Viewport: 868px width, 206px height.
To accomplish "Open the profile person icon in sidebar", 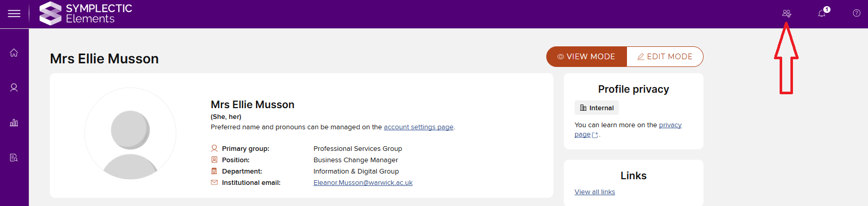I will (x=14, y=88).
